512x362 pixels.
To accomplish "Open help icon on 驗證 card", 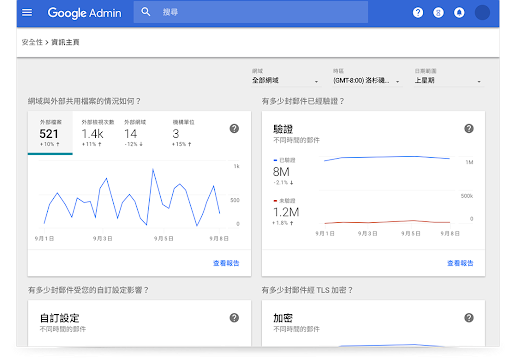I will pyautogui.click(x=469, y=129).
